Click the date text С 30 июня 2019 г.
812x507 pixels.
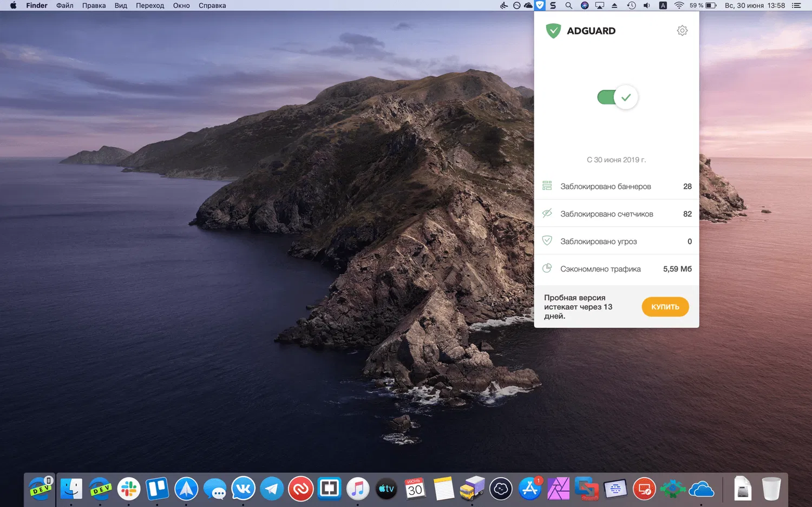617,160
